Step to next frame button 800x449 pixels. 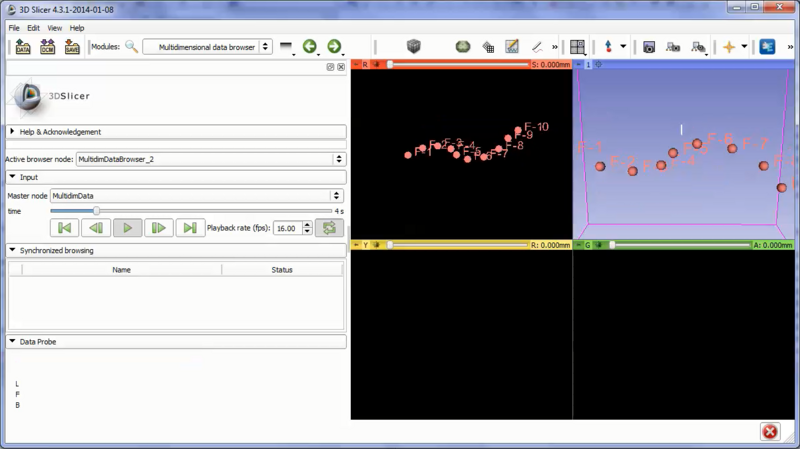tap(159, 228)
